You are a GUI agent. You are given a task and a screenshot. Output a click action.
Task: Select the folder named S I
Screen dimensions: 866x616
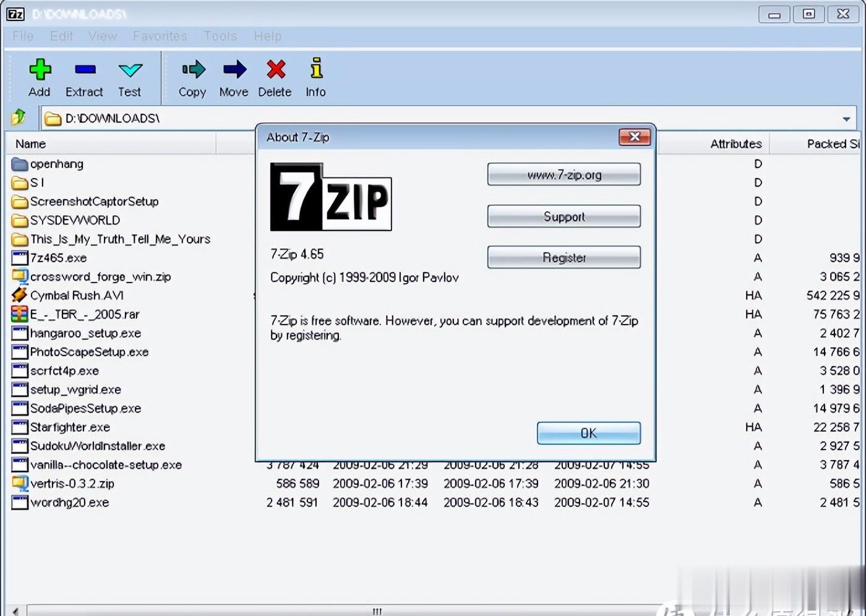pos(37,182)
